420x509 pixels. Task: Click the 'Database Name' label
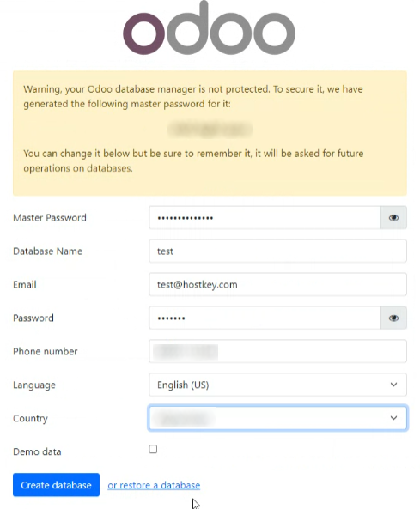click(x=48, y=251)
